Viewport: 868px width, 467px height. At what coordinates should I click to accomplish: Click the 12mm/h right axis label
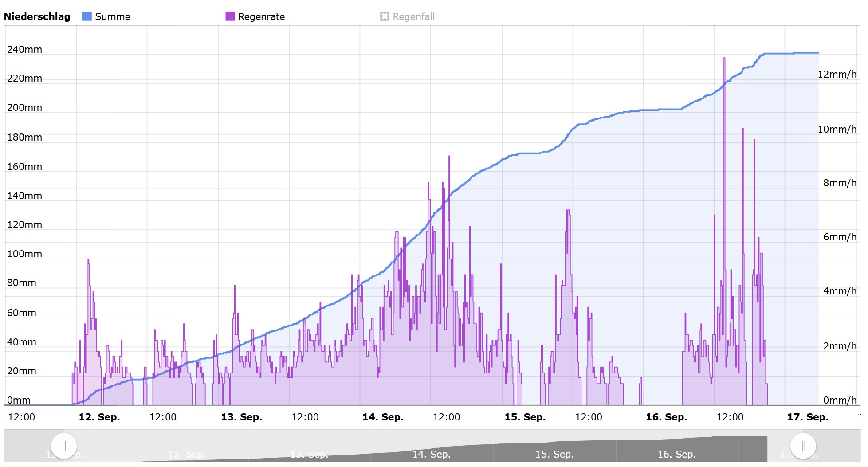tap(837, 75)
